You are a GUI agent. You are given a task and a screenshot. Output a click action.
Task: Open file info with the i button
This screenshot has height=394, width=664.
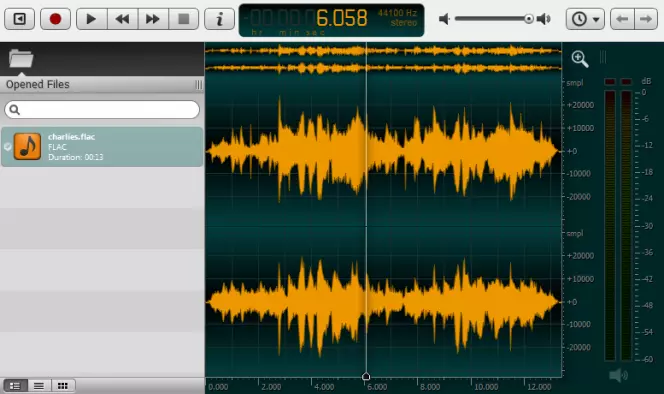[x=219, y=19]
